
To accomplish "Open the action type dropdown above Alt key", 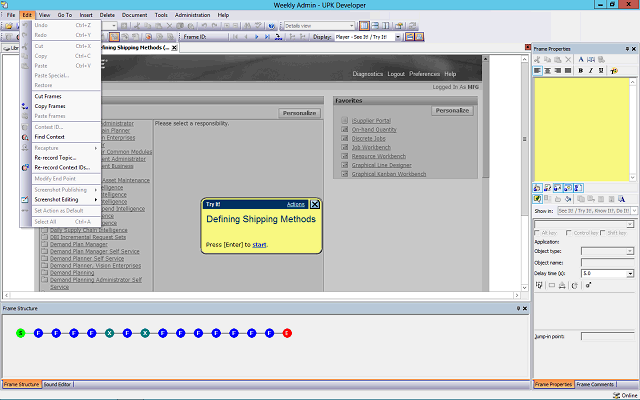I will point(630,224).
